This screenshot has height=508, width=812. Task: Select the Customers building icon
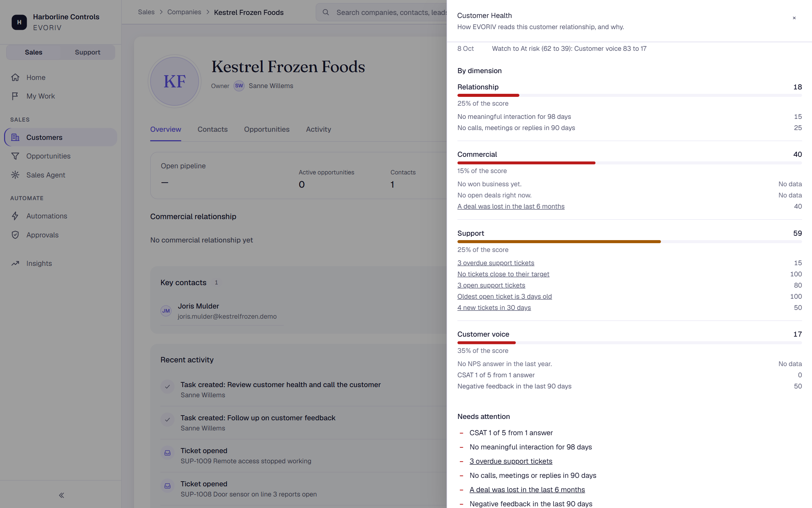(15, 137)
